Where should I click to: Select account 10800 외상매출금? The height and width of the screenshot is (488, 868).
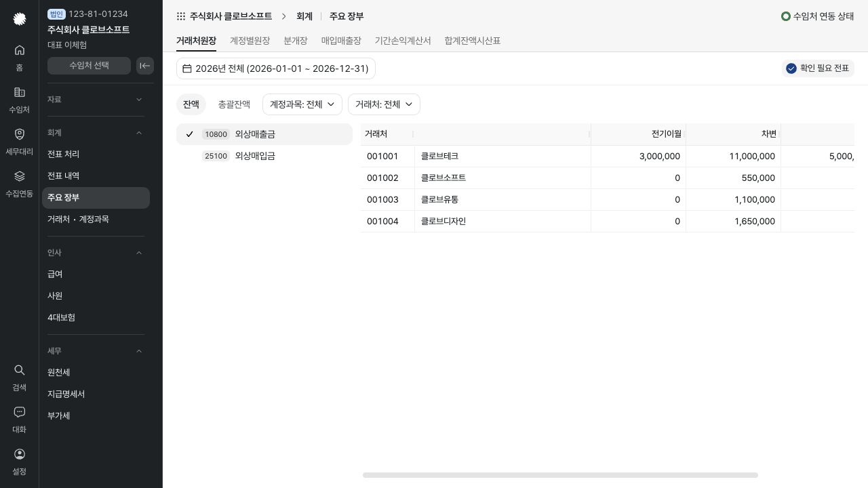(x=264, y=134)
